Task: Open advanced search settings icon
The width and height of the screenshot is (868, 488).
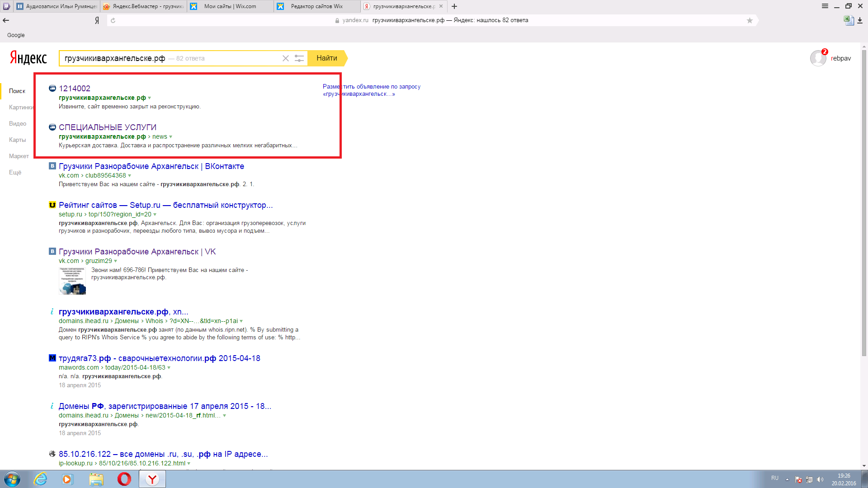Action: (299, 58)
